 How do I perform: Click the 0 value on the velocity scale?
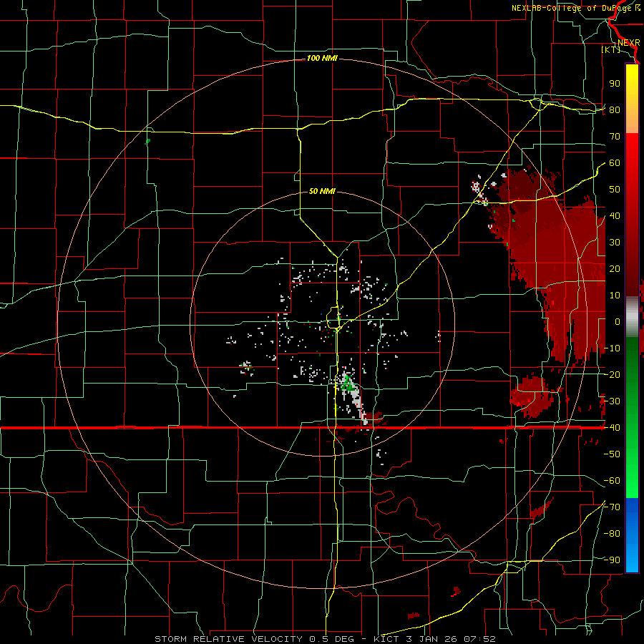click(x=618, y=322)
